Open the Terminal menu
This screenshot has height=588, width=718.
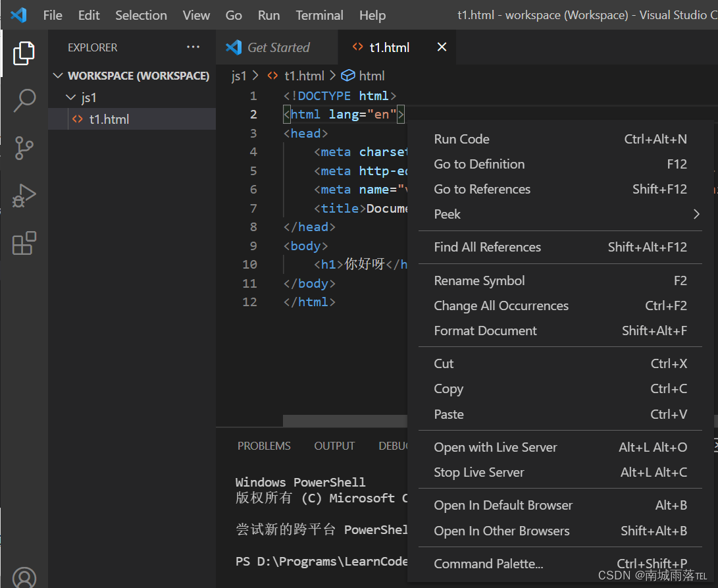click(x=319, y=15)
